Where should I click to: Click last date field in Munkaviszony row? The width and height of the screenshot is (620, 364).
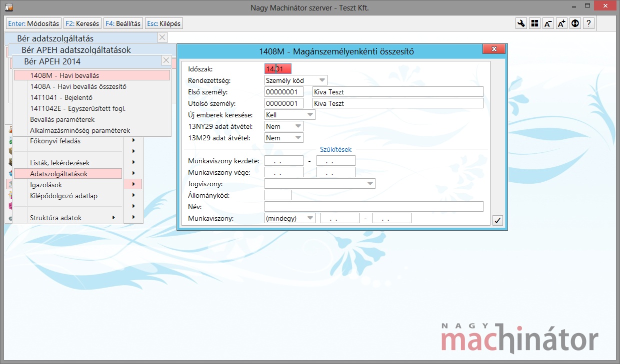[392, 218]
